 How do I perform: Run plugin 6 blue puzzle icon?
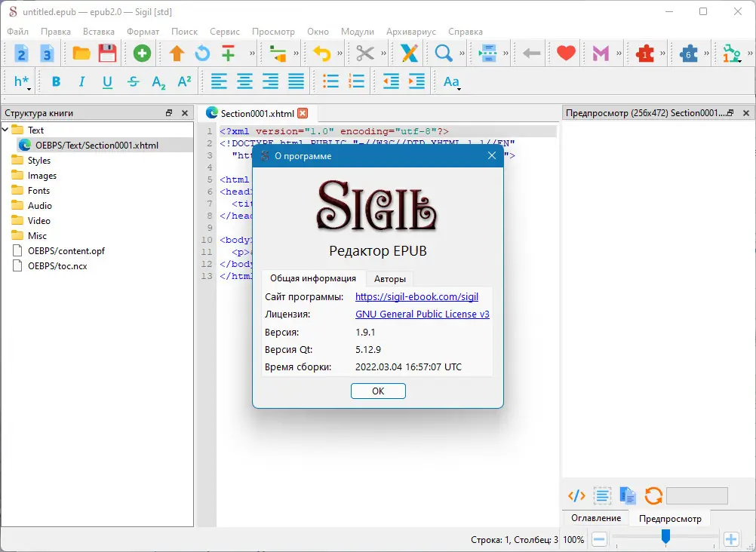pyautogui.click(x=689, y=53)
